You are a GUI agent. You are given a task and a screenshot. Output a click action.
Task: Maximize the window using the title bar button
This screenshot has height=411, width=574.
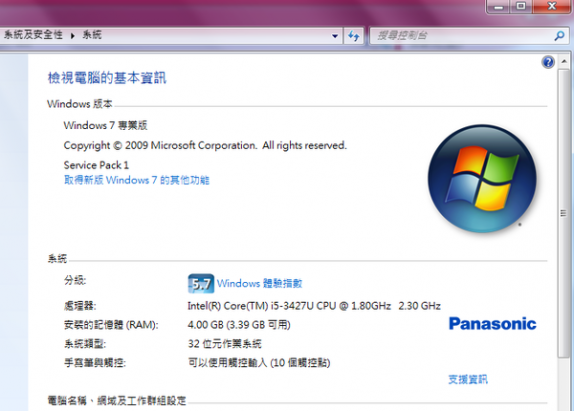(x=521, y=6)
